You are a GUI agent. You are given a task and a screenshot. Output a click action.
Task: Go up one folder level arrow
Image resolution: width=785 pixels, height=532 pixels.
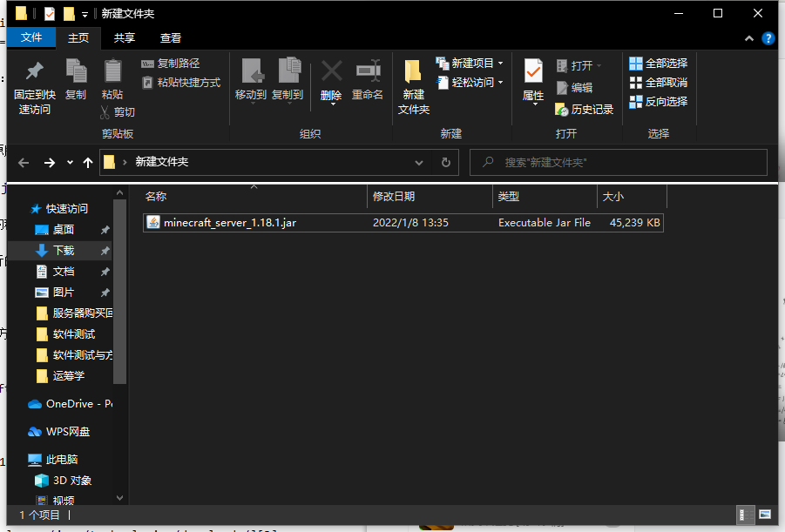click(88, 163)
